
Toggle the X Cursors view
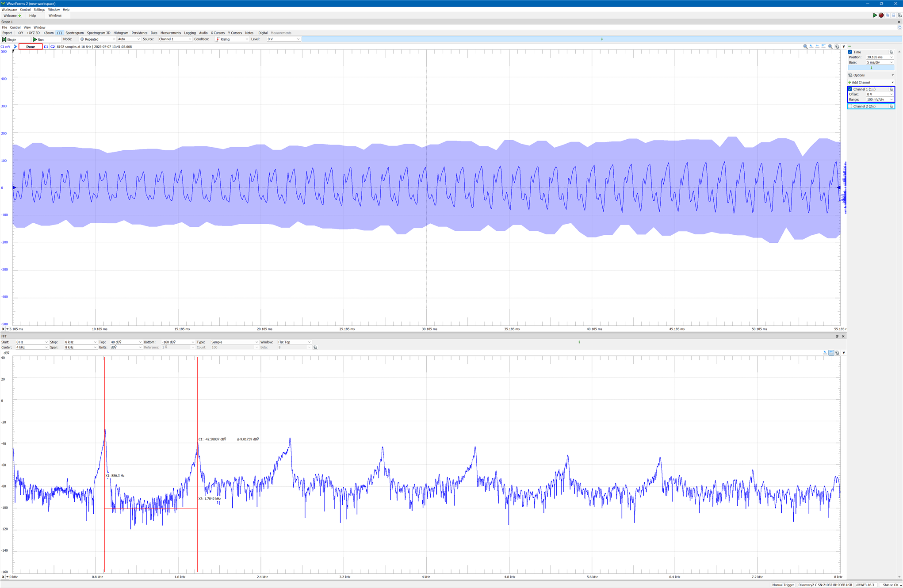click(x=218, y=33)
